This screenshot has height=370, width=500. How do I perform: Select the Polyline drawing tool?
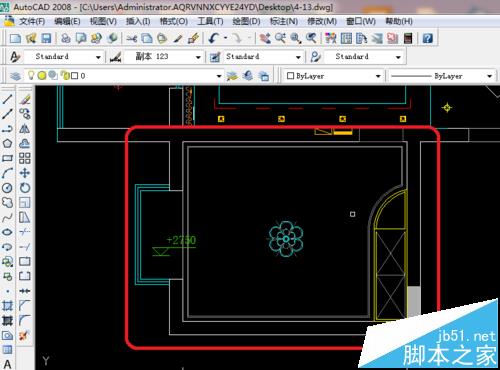tap(7, 128)
